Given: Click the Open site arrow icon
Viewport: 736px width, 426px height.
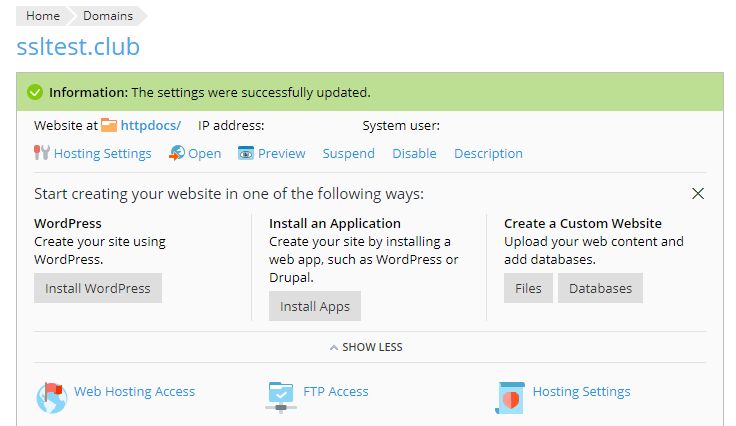Looking at the screenshot, I should click(177, 153).
